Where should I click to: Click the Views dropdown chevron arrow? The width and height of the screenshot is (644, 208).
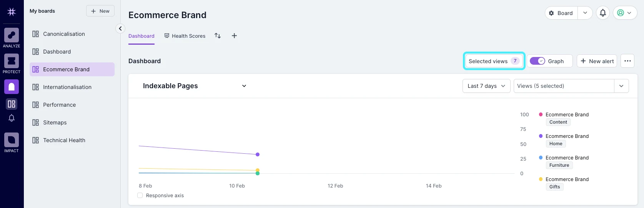pos(621,86)
